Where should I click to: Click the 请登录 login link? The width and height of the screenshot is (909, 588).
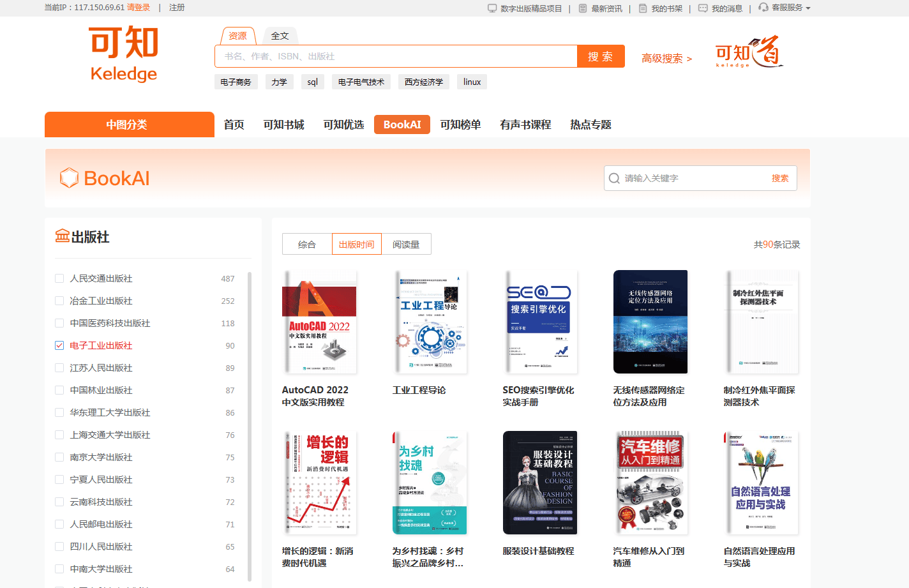tap(139, 8)
